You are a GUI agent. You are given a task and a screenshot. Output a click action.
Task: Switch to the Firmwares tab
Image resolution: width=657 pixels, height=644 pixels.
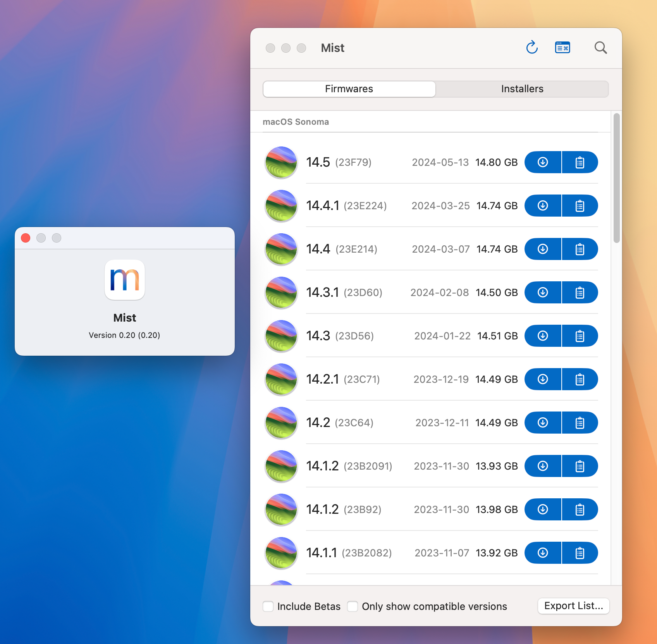point(349,89)
